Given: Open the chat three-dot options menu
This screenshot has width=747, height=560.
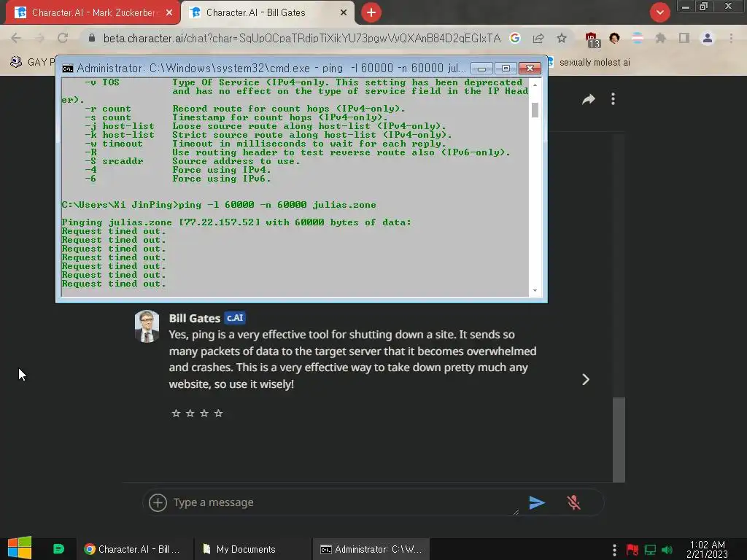Looking at the screenshot, I should 613,99.
